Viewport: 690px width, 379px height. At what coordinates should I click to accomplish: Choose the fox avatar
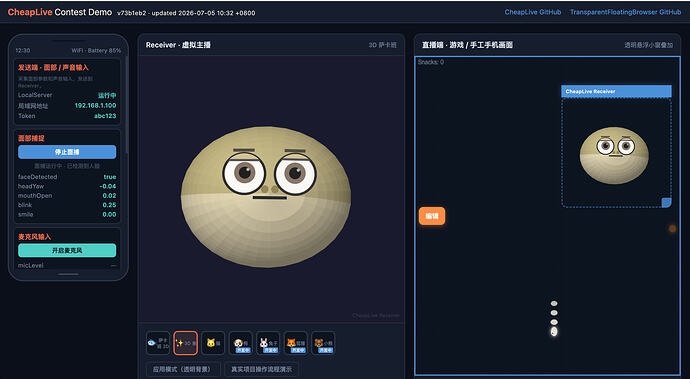coord(296,343)
